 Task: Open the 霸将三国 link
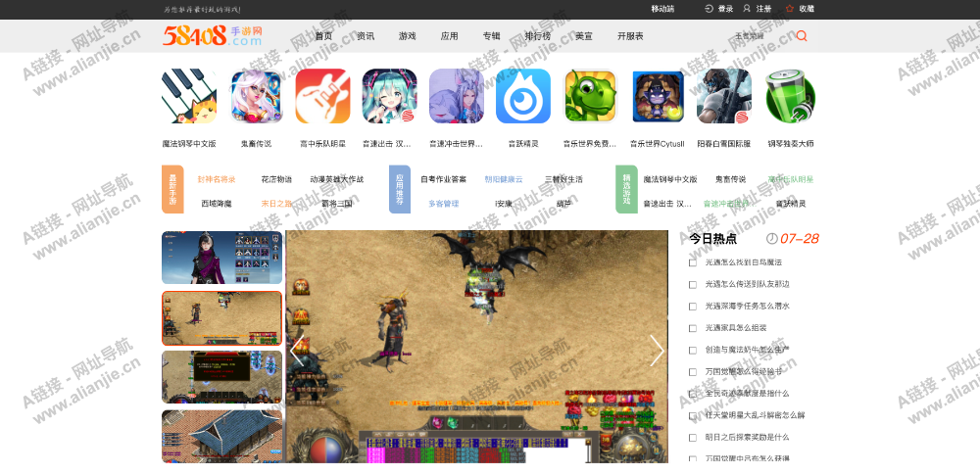tap(337, 204)
